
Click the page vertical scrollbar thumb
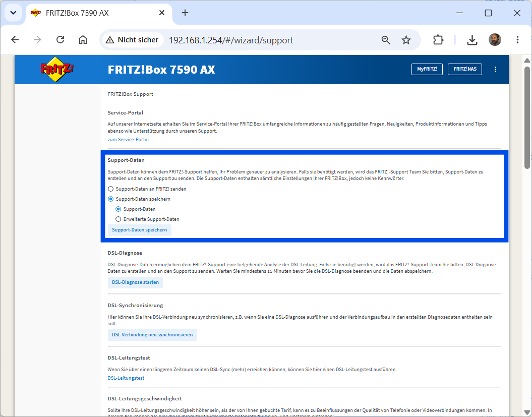tap(527, 117)
